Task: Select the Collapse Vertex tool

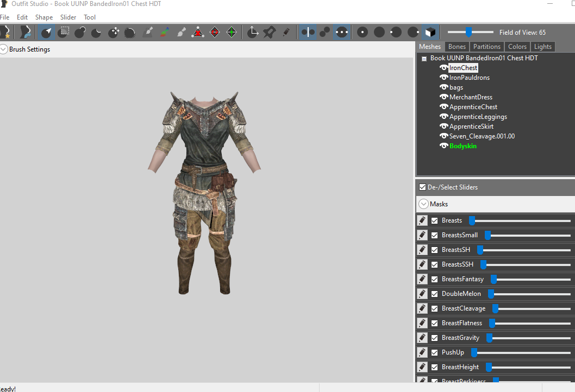Action: point(198,32)
